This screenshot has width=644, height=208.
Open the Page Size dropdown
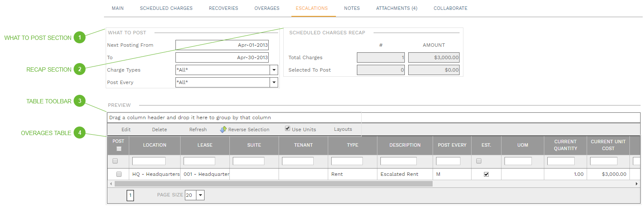[200, 195]
